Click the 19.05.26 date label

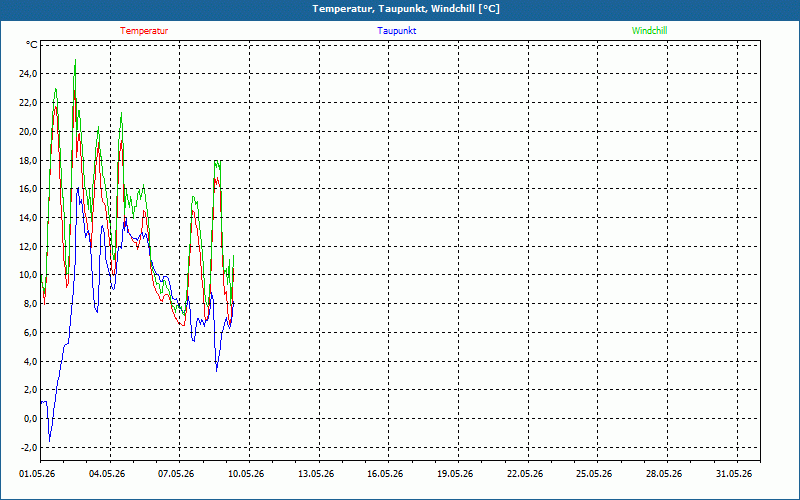point(455,474)
